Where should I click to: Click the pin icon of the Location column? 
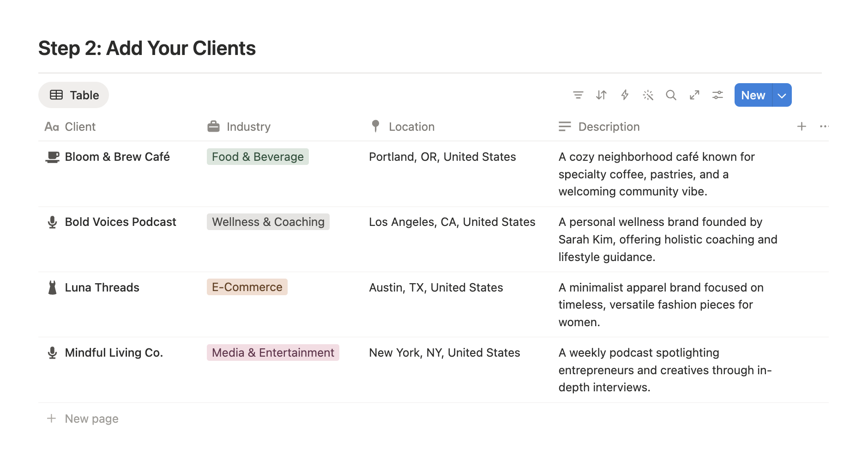(375, 126)
